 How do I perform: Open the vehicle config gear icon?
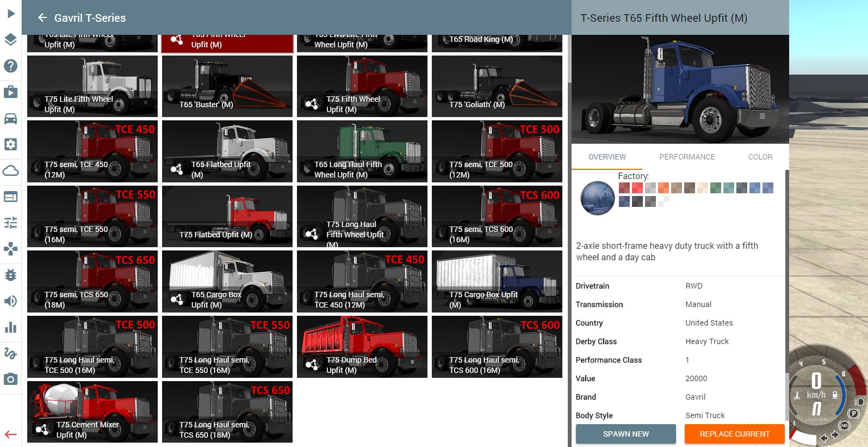point(10,144)
